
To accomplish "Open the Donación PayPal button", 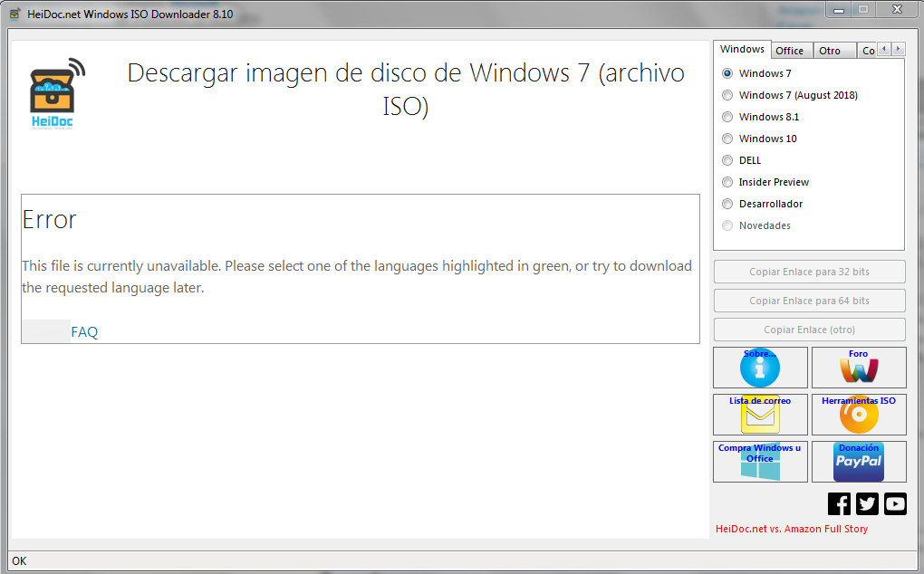I will click(x=859, y=462).
